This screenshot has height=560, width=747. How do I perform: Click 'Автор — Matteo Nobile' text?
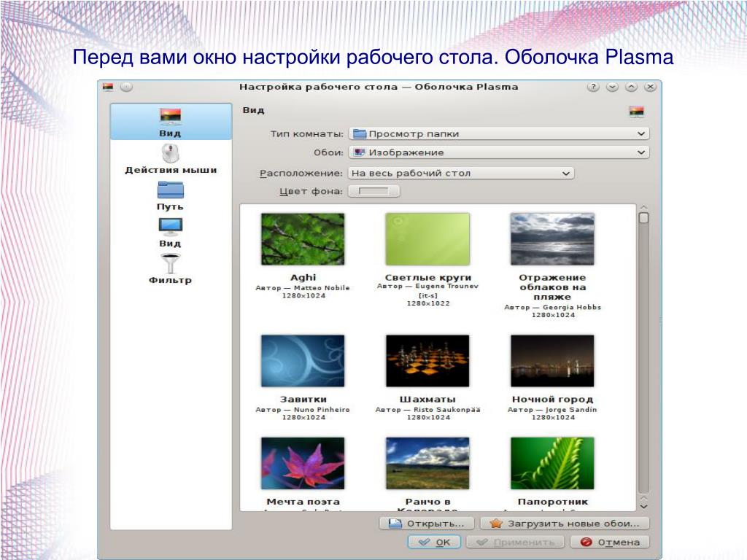tap(303, 288)
